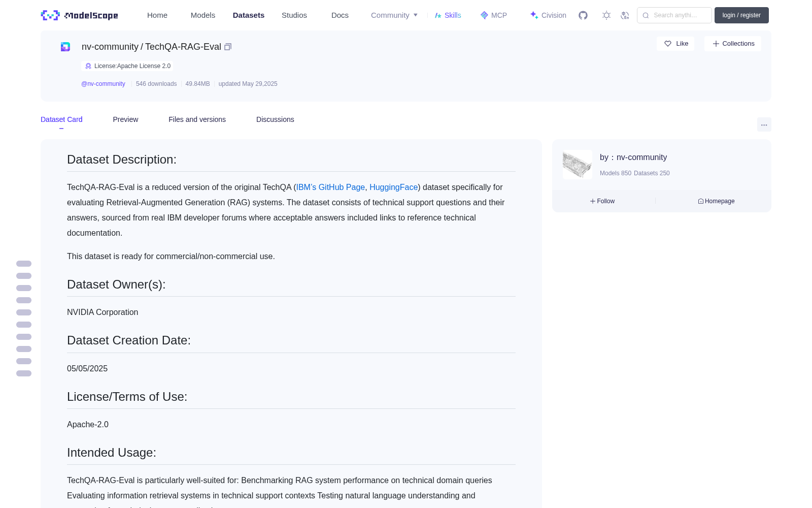Open the Discussions tab

click(275, 119)
